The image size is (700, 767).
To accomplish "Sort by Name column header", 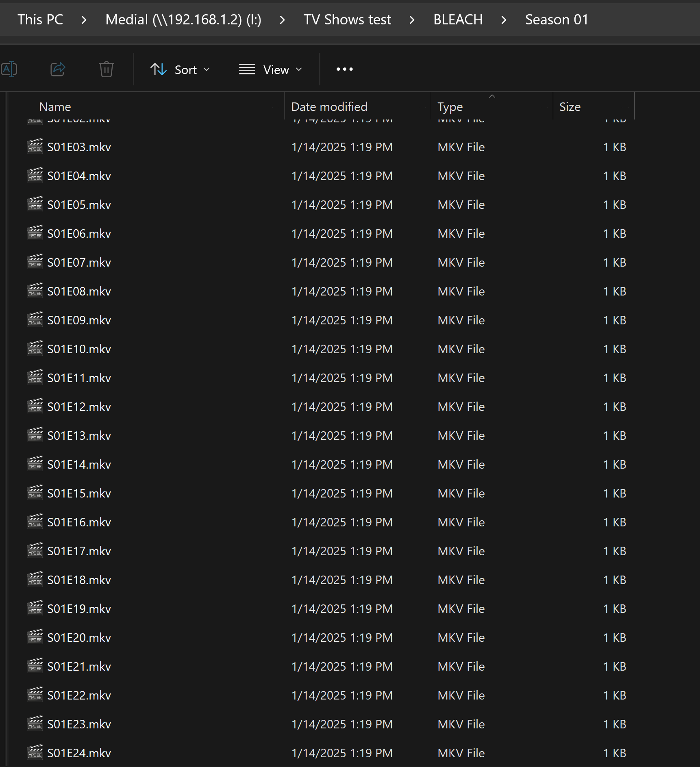I will click(x=55, y=106).
